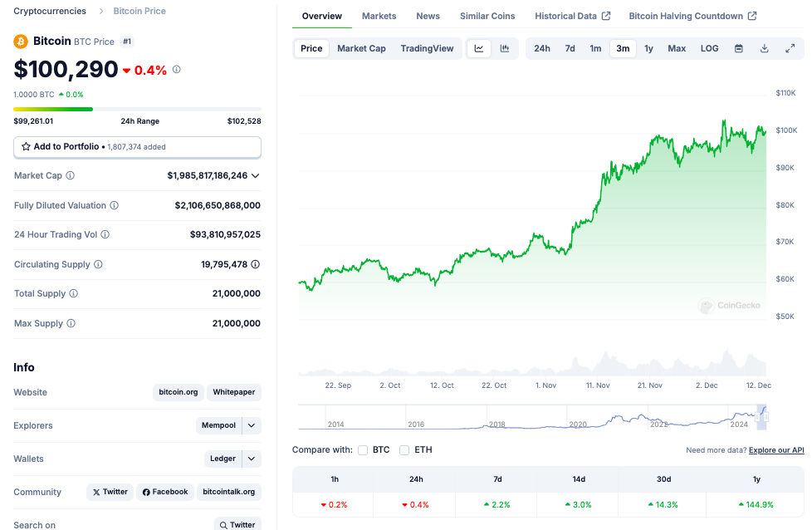The width and height of the screenshot is (812, 530).
Task: Open the Mempool explorer link
Action: (218, 425)
